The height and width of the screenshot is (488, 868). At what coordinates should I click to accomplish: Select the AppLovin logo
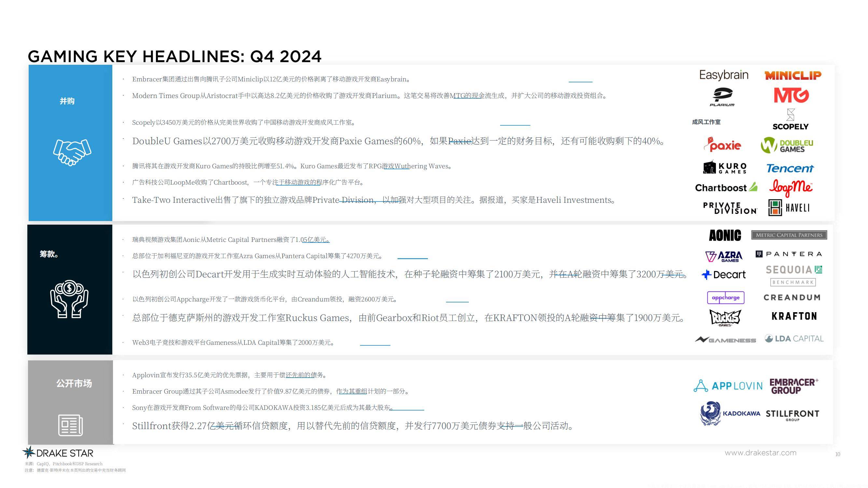click(728, 386)
